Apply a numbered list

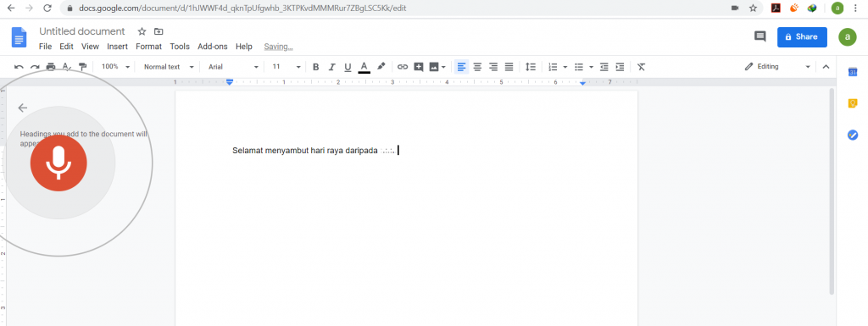[553, 67]
